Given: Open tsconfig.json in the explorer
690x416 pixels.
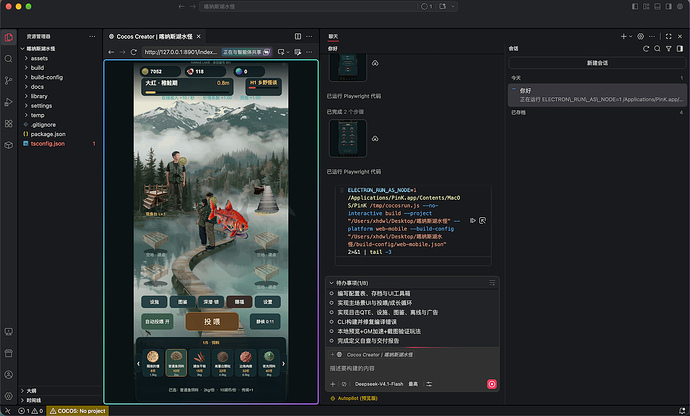Looking at the screenshot, I should click(x=60, y=144).
